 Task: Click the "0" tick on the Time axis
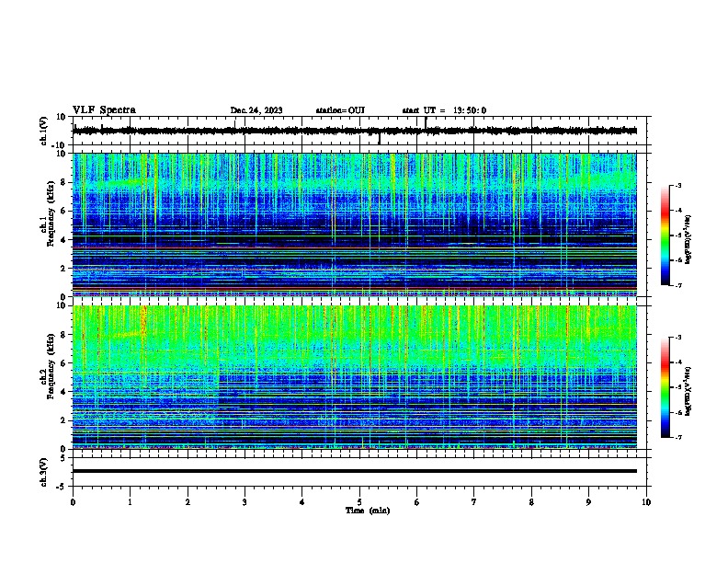click(x=73, y=502)
